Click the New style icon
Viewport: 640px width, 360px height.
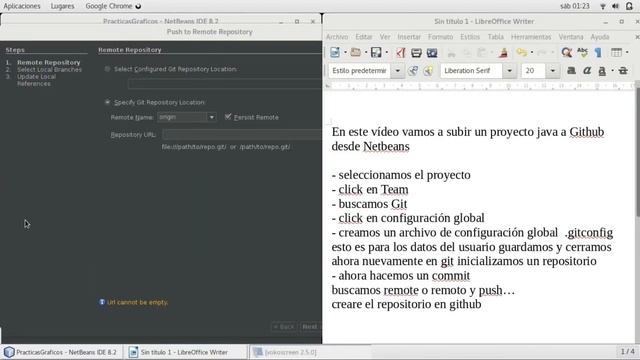pyautogui.click(x=428, y=71)
